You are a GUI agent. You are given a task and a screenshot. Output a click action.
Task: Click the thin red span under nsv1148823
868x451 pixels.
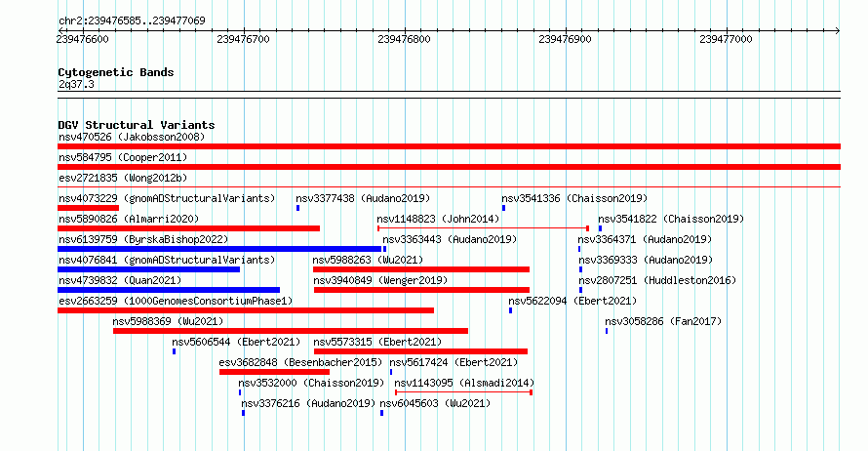pos(483,228)
